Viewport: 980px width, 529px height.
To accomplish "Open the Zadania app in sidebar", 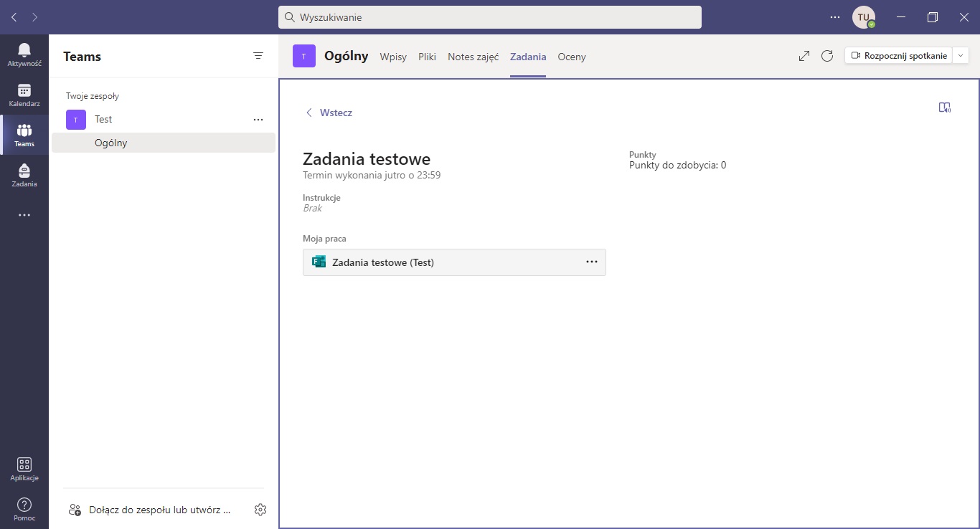I will (x=24, y=175).
